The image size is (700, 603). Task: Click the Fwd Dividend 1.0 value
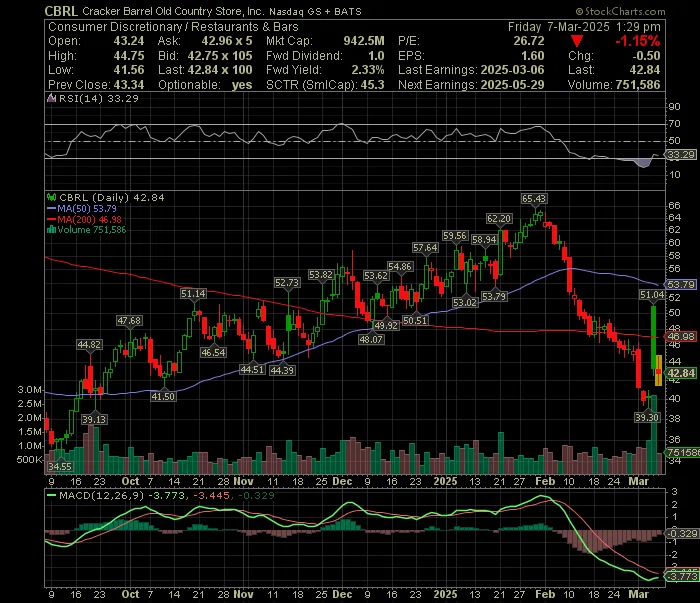tap(376, 56)
